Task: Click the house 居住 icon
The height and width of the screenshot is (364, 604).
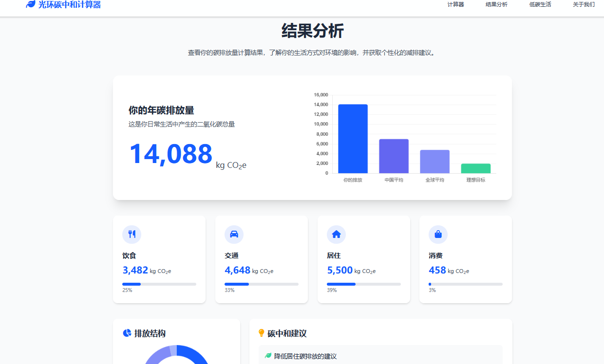Action: click(336, 234)
